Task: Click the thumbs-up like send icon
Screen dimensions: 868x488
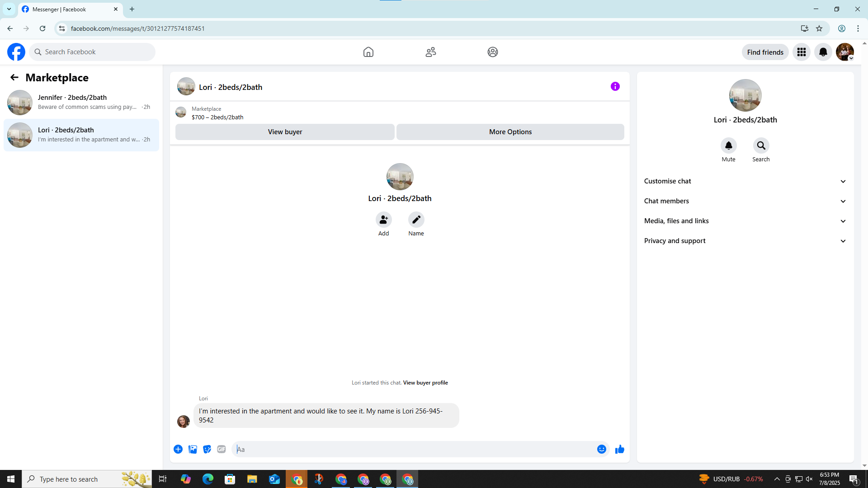Action: pyautogui.click(x=619, y=449)
